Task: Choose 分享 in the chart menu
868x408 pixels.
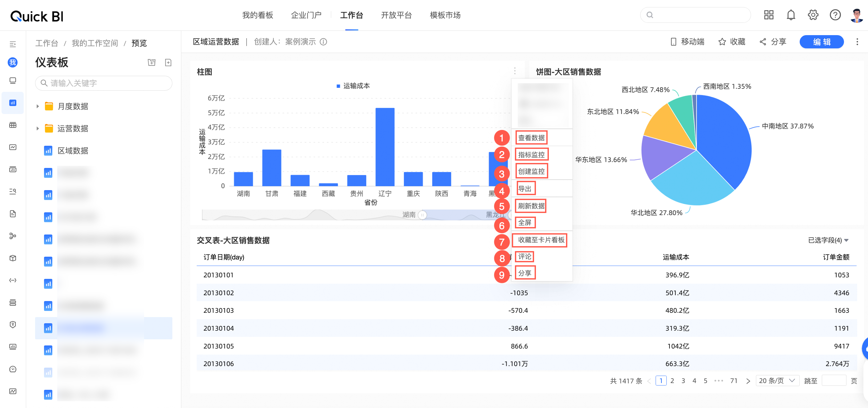Action: (x=524, y=273)
